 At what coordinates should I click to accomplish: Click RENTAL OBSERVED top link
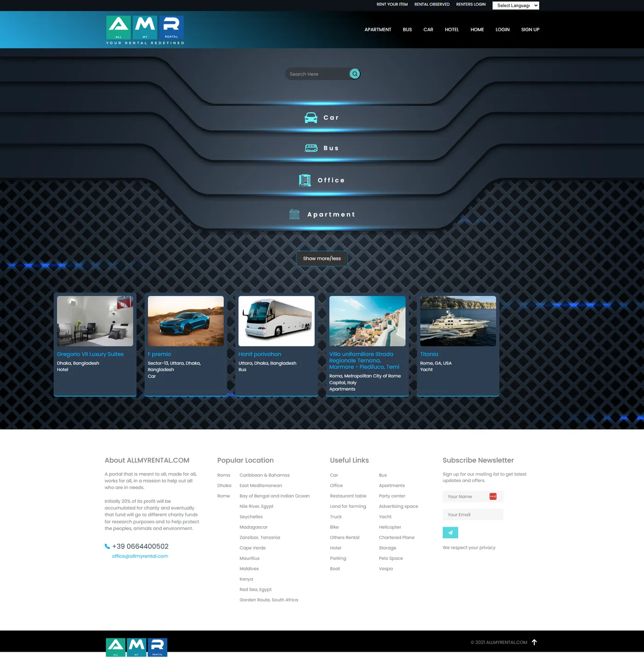(432, 5)
